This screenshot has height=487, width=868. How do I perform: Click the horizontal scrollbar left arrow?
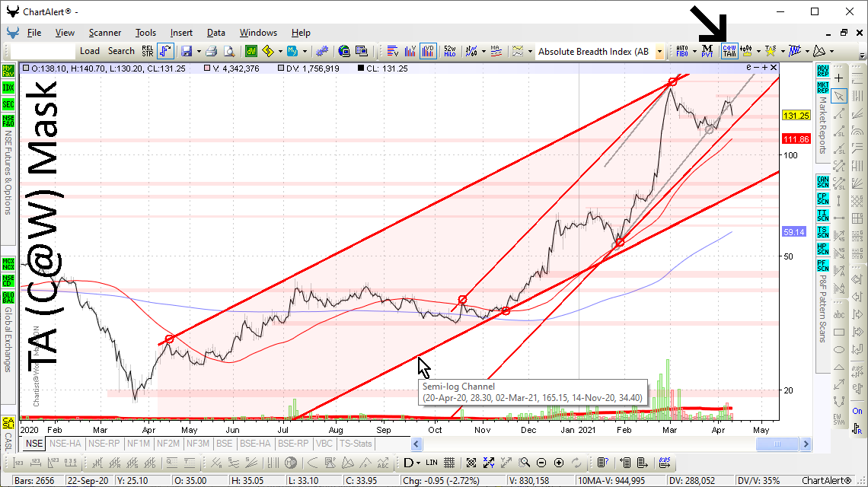416,444
